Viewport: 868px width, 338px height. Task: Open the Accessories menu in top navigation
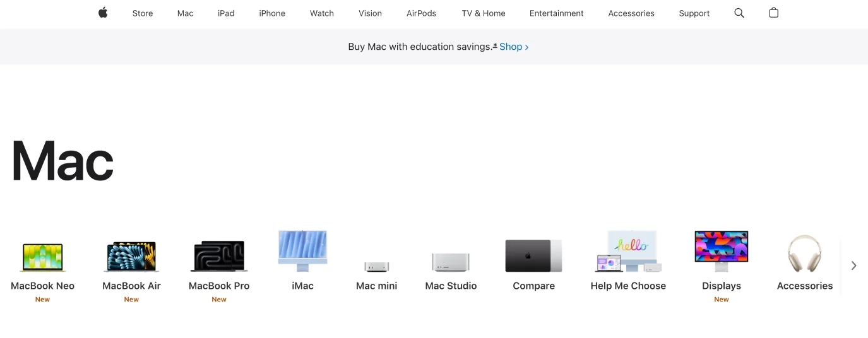point(631,13)
